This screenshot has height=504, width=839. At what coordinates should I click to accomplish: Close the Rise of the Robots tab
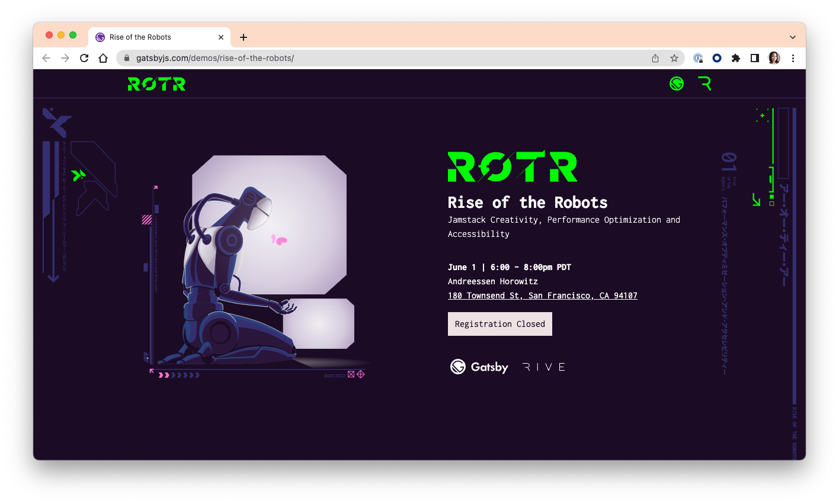[x=221, y=37]
